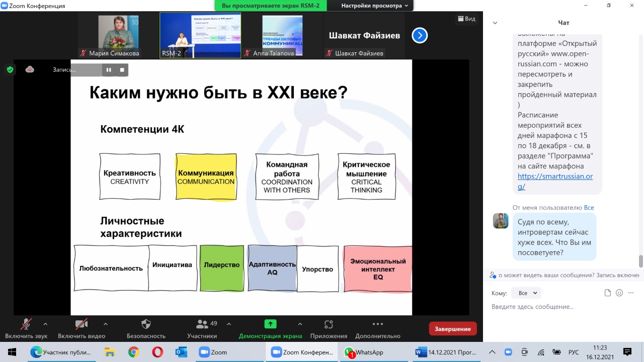Click Коммуникация yellow box on slide
This screenshot has width=644, height=362.
click(206, 177)
